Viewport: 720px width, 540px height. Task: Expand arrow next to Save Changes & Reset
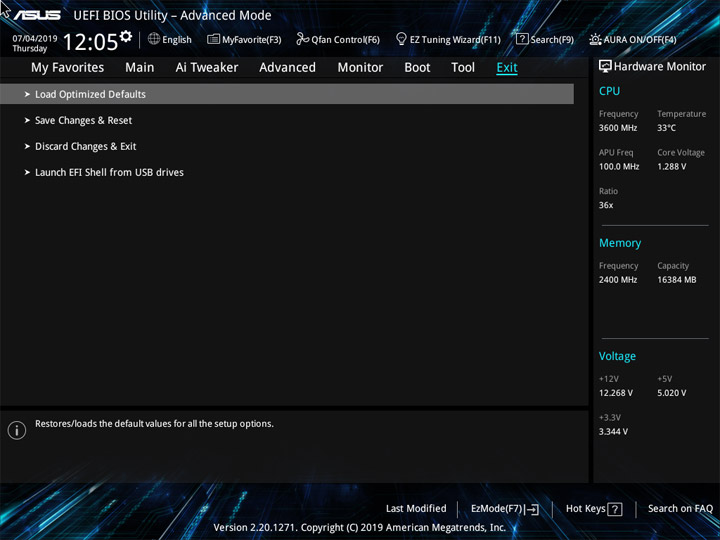click(x=27, y=120)
